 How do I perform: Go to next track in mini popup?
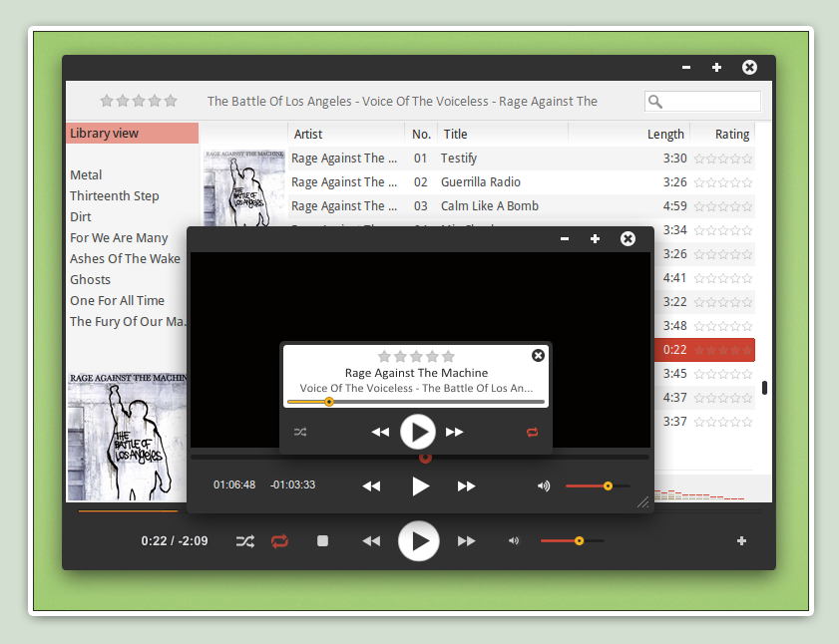[x=455, y=432]
